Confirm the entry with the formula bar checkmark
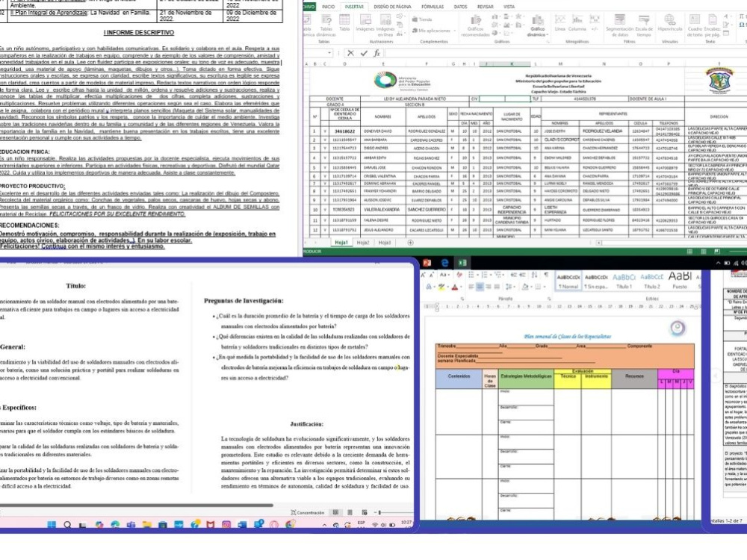747x560 pixels. click(364, 53)
